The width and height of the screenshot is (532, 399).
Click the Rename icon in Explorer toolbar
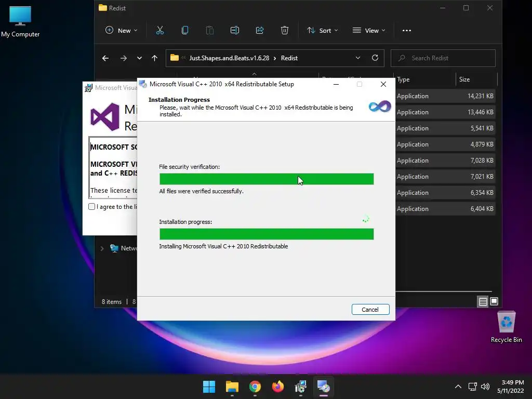point(235,31)
